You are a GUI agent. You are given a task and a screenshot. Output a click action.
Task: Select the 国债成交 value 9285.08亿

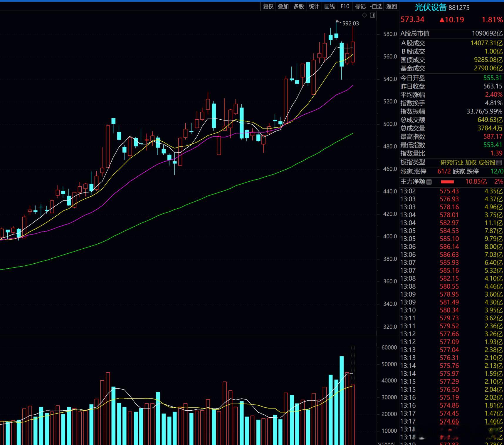point(488,60)
